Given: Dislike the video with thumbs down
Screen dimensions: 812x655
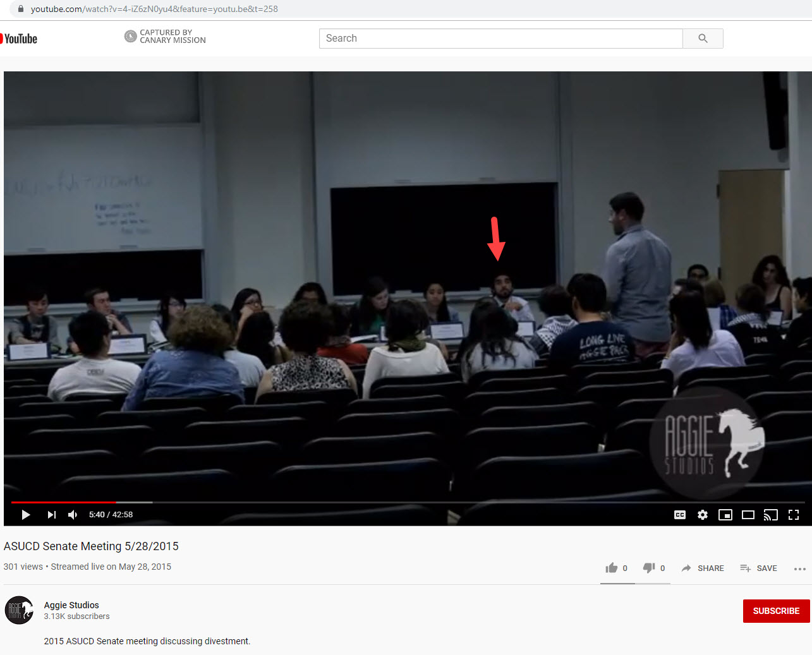Looking at the screenshot, I should 649,568.
